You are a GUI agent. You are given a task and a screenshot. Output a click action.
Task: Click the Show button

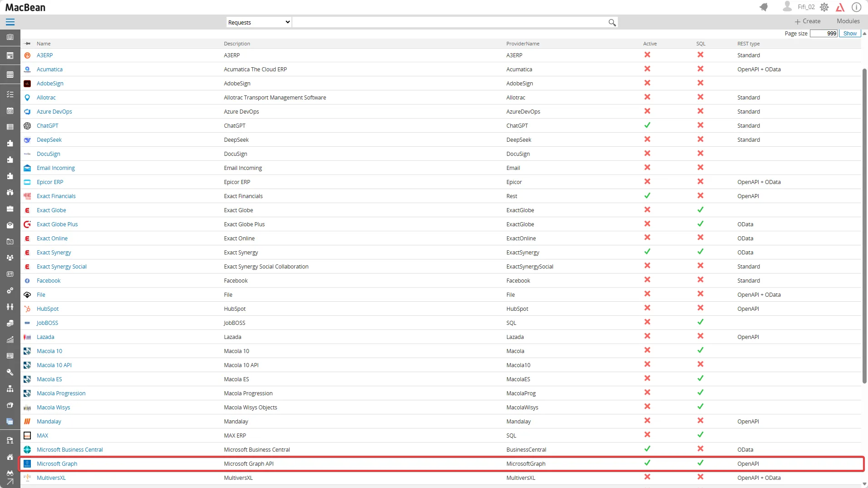[x=850, y=34]
